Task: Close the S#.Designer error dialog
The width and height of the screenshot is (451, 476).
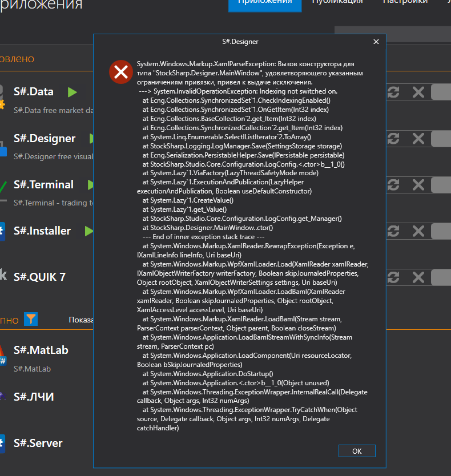Action: pyautogui.click(x=376, y=42)
